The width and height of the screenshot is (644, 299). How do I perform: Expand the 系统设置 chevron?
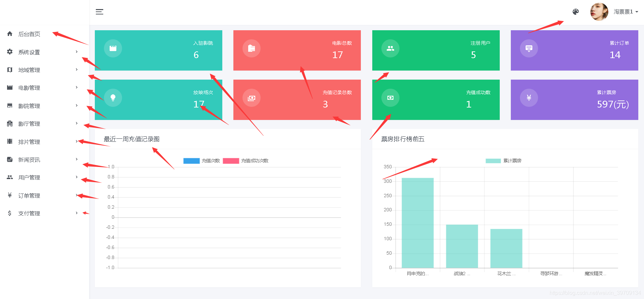coord(77,52)
